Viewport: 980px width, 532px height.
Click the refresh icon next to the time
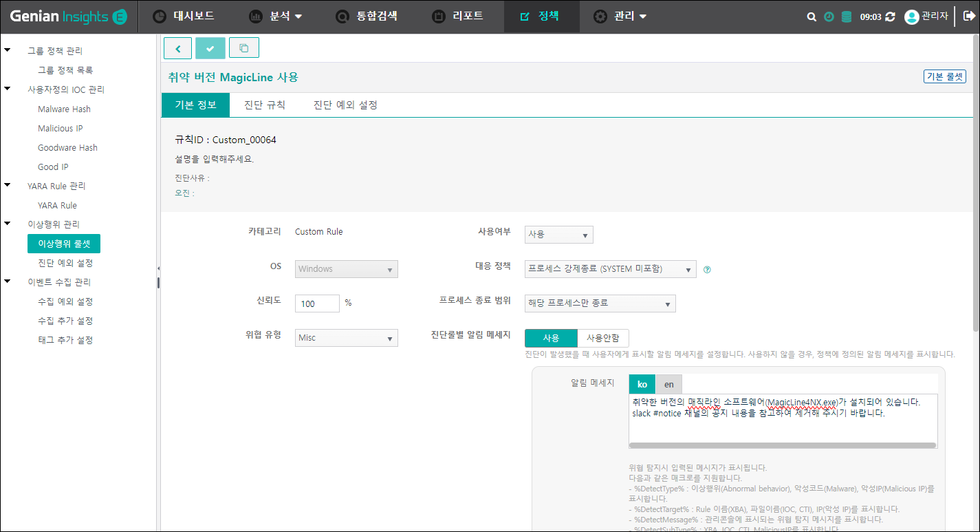coord(891,17)
